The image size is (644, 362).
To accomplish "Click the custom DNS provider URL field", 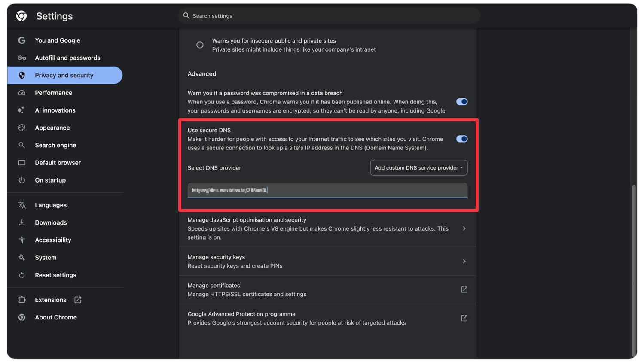I will (x=327, y=190).
